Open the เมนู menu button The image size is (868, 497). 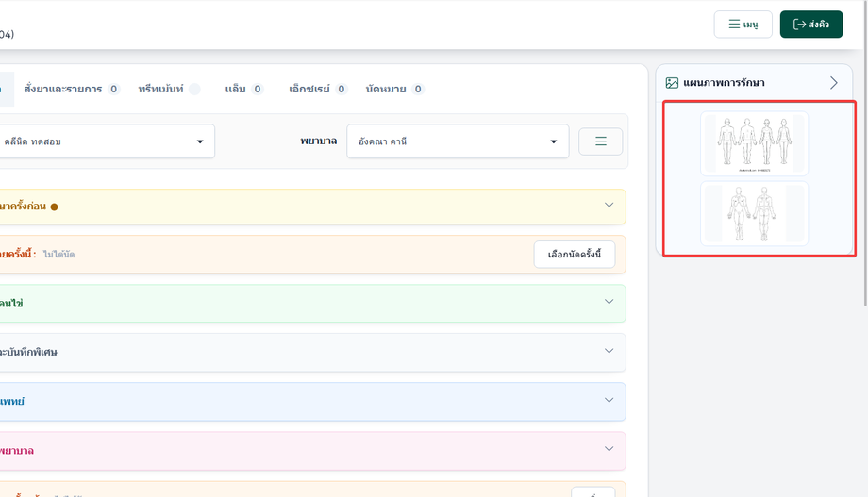pos(743,25)
